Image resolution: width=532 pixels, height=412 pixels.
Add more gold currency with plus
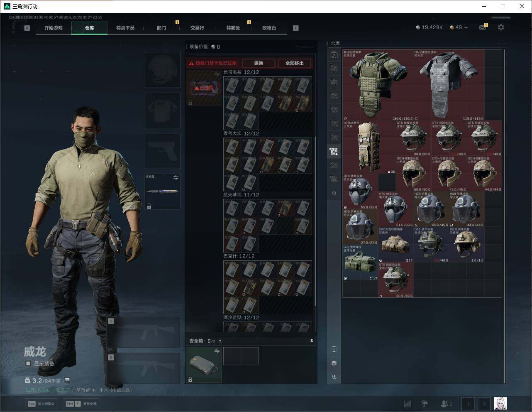(466, 27)
